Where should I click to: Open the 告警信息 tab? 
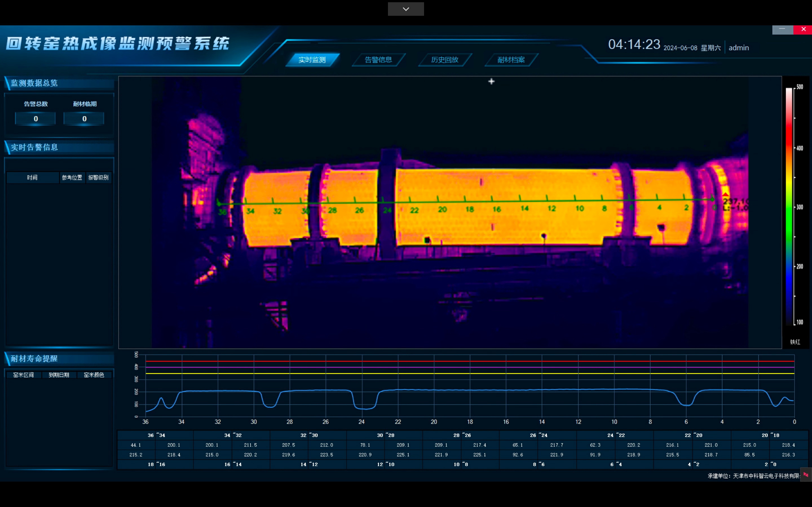(x=378, y=60)
